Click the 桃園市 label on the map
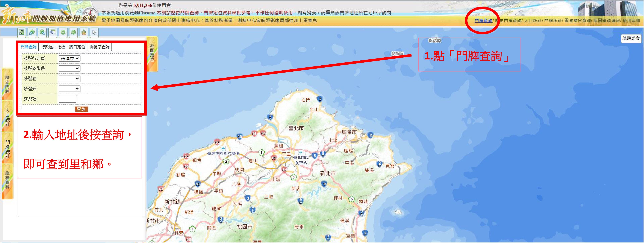Screen dimensions: 644x243 pyautogui.click(x=245, y=227)
